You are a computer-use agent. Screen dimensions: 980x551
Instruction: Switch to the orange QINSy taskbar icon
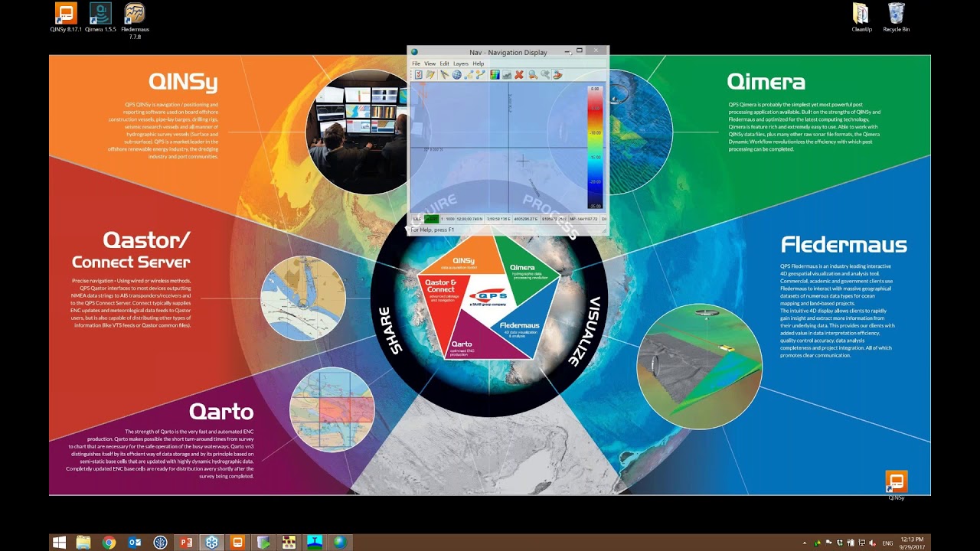pyautogui.click(x=237, y=543)
